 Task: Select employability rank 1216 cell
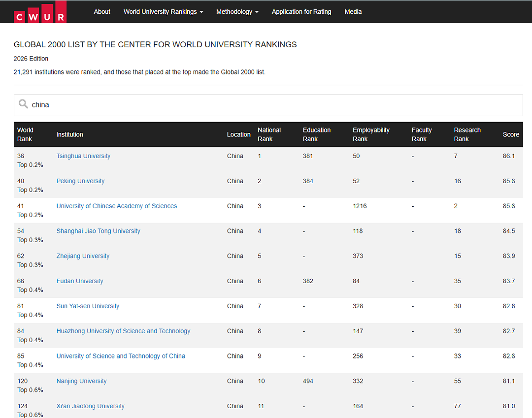(x=360, y=206)
